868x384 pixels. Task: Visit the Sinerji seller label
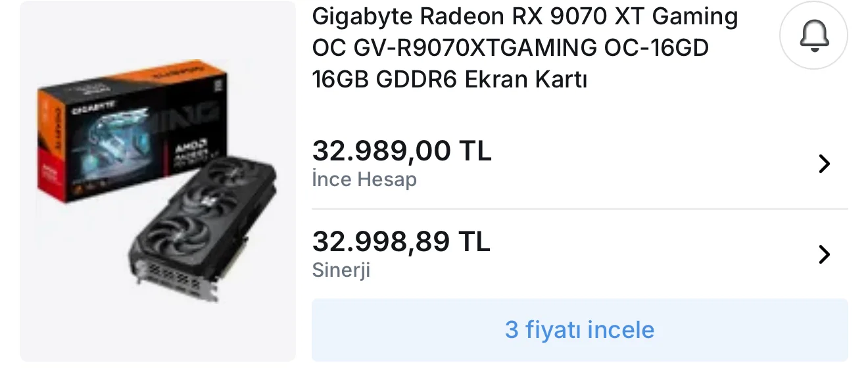[341, 270]
